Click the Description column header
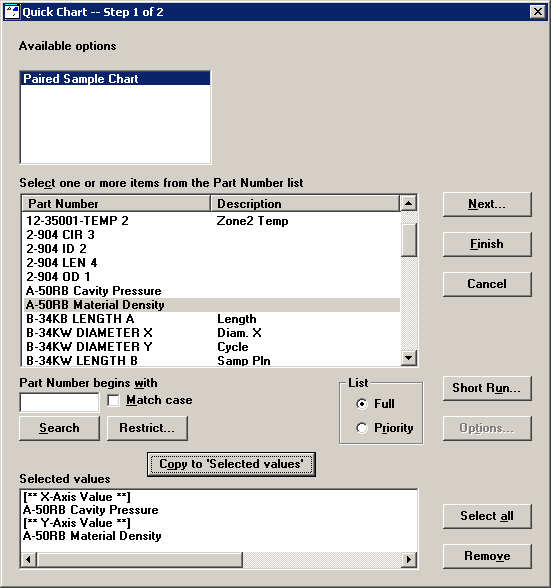Screen dimensions: 551x588 pos(305,204)
